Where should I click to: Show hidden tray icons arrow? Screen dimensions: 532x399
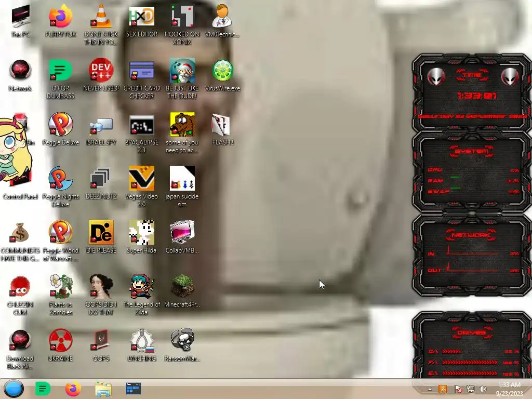430,389
